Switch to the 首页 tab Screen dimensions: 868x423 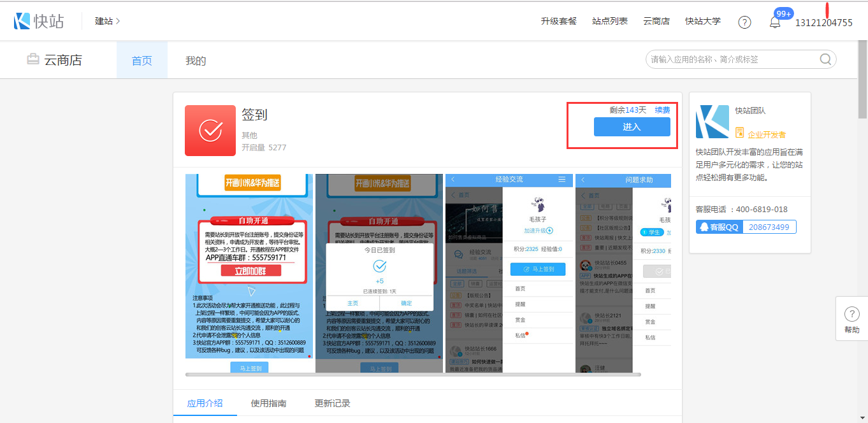pos(141,61)
